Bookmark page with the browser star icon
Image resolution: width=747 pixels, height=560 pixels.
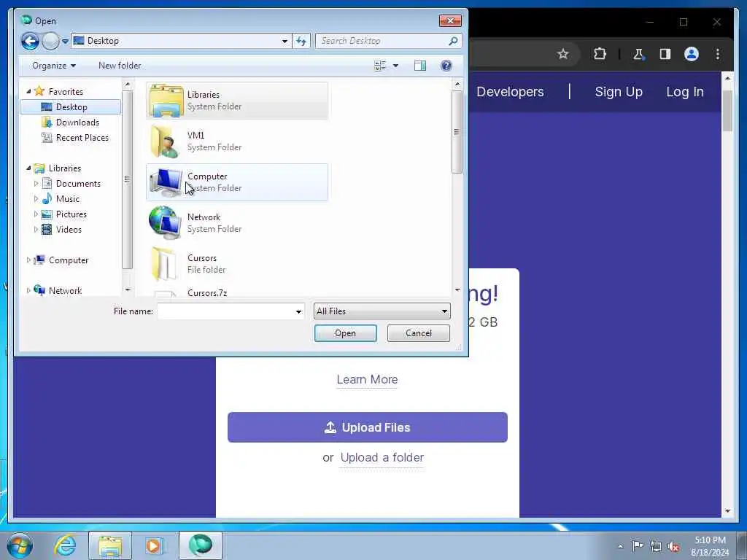pos(563,54)
